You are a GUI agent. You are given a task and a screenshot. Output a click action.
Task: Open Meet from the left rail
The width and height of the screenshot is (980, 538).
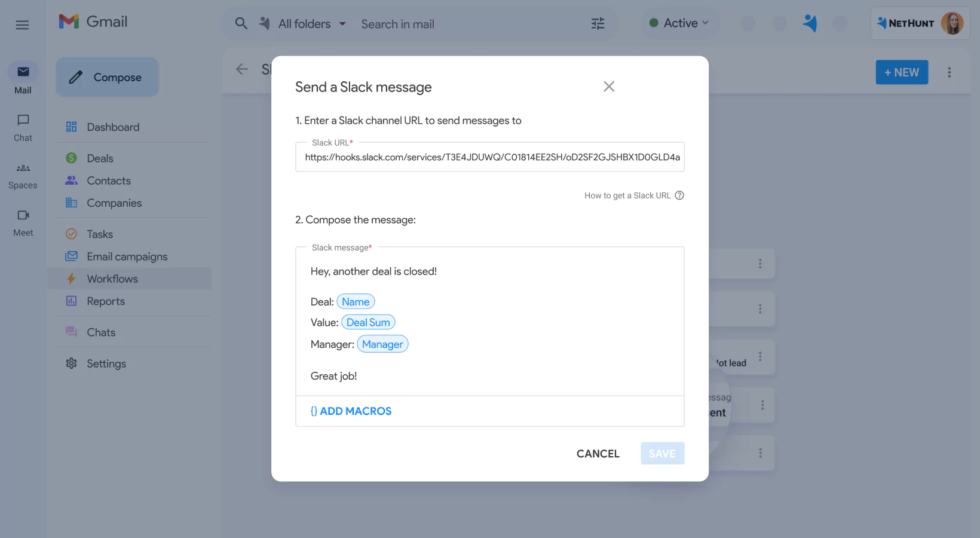coord(22,222)
